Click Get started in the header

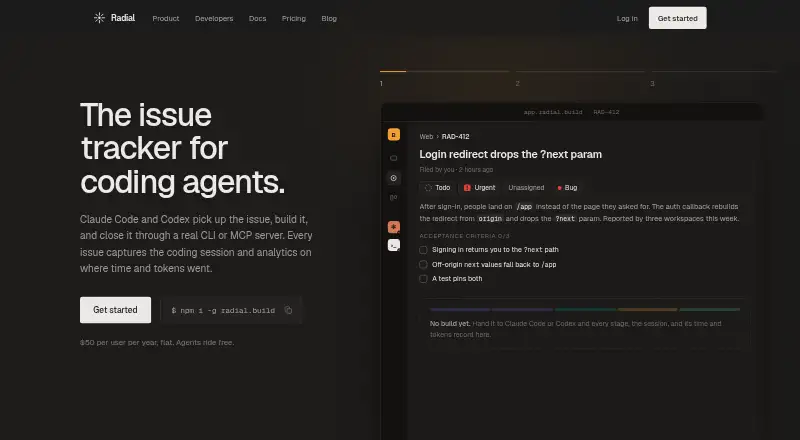coord(678,18)
